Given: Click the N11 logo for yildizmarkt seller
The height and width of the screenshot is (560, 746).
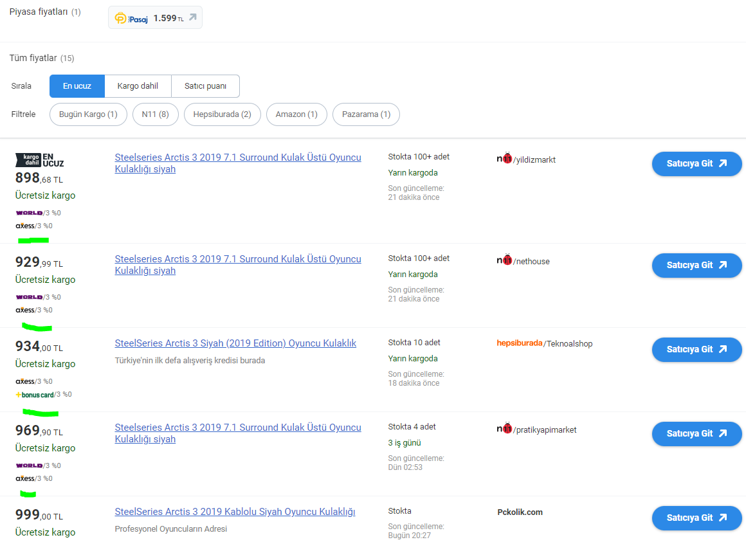Looking at the screenshot, I should [x=505, y=159].
